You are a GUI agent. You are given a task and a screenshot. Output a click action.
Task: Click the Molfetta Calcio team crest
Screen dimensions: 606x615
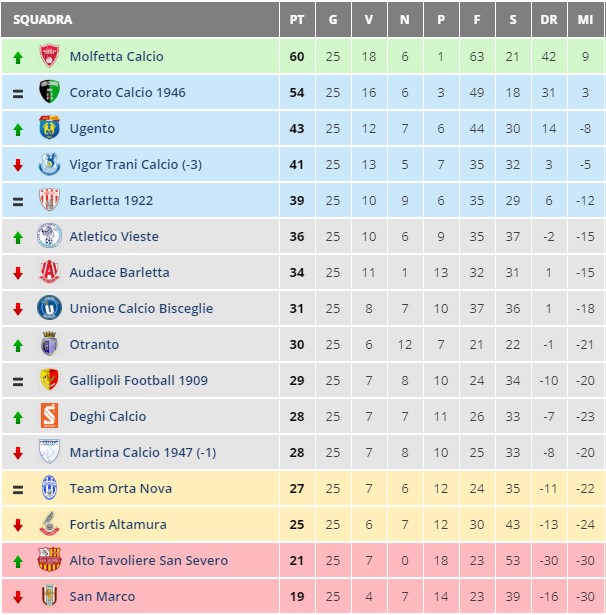(x=49, y=57)
